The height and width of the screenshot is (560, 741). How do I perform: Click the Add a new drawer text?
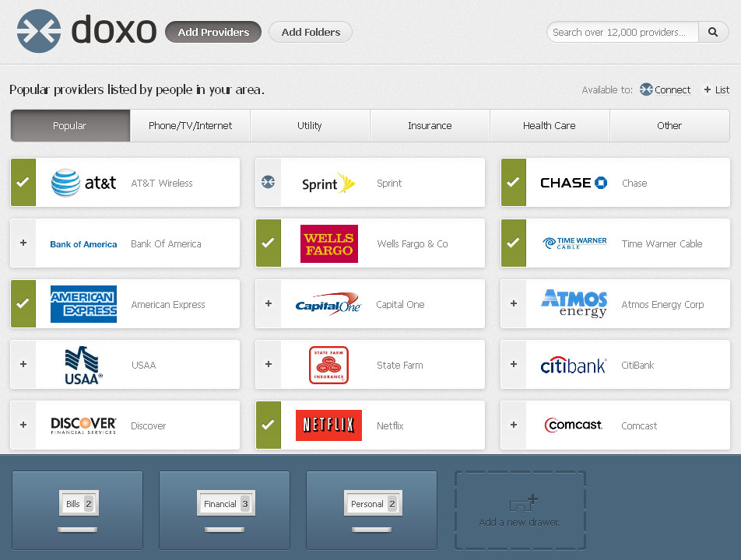coord(519,522)
